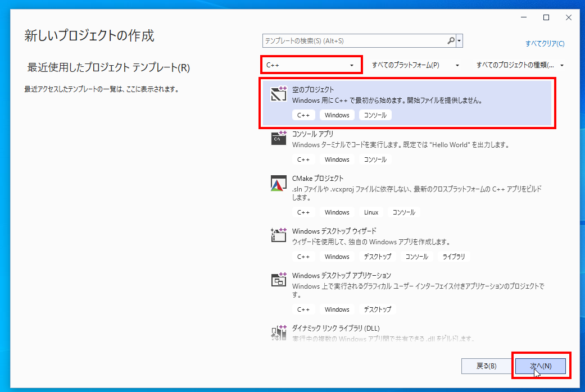Maximize the new project dialog window
This screenshot has height=392, width=585.
tap(546, 17)
